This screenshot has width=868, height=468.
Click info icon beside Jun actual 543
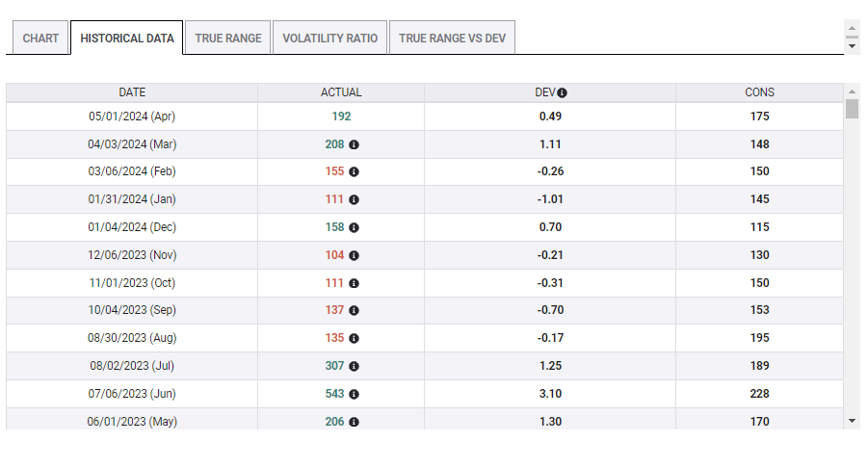pyautogui.click(x=354, y=395)
